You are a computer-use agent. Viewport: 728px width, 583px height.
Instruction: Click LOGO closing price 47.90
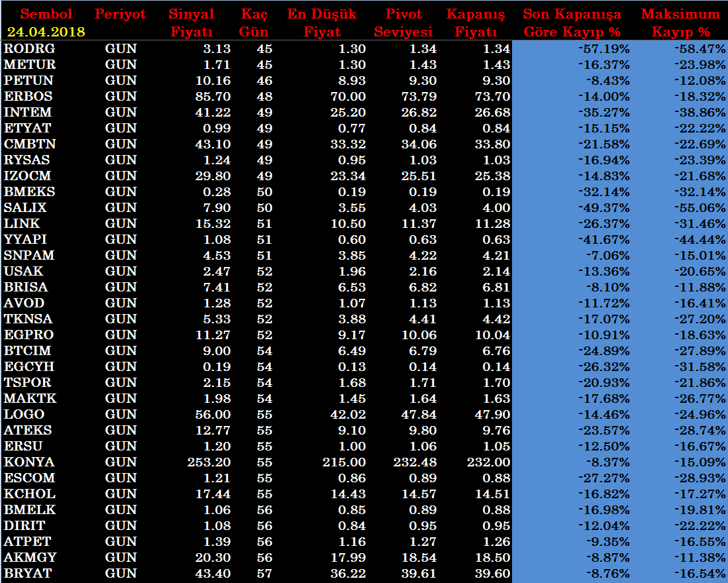(493, 415)
